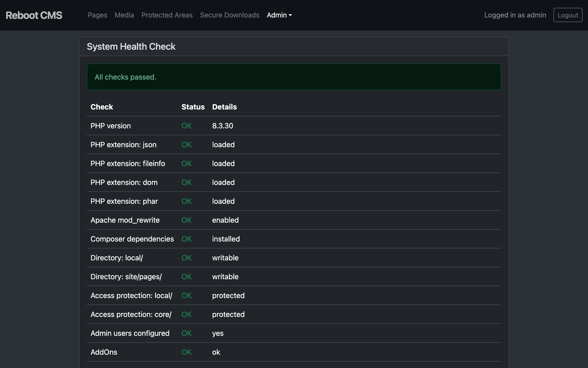588x368 pixels.
Task: Click the 'yes' detail value
Action: (218, 333)
